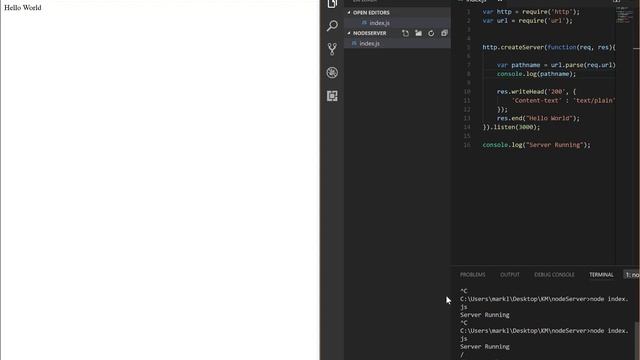Select the TERMINAL panel tab

pos(601,275)
